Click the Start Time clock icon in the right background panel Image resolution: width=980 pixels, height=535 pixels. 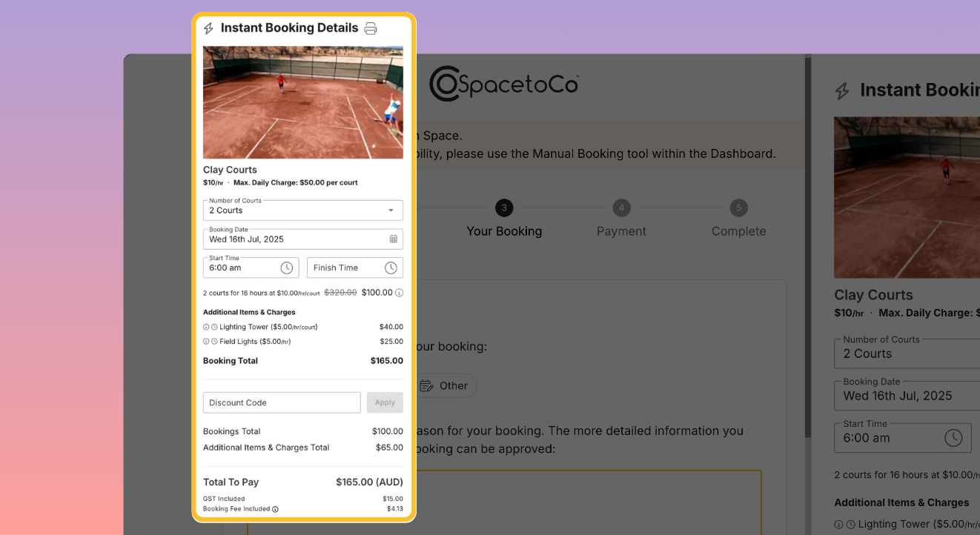(x=953, y=437)
